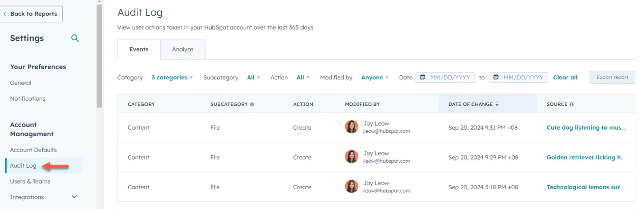This screenshot has width=644, height=209.
Task: Click Joy Leow avatar in 9:29 PM row
Action: tap(352, 157)
